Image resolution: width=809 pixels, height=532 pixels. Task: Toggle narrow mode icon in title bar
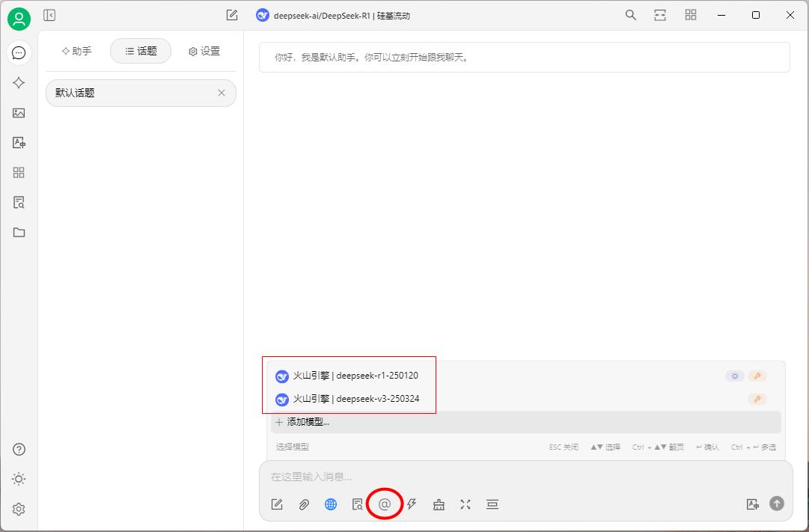pos(660,15)
